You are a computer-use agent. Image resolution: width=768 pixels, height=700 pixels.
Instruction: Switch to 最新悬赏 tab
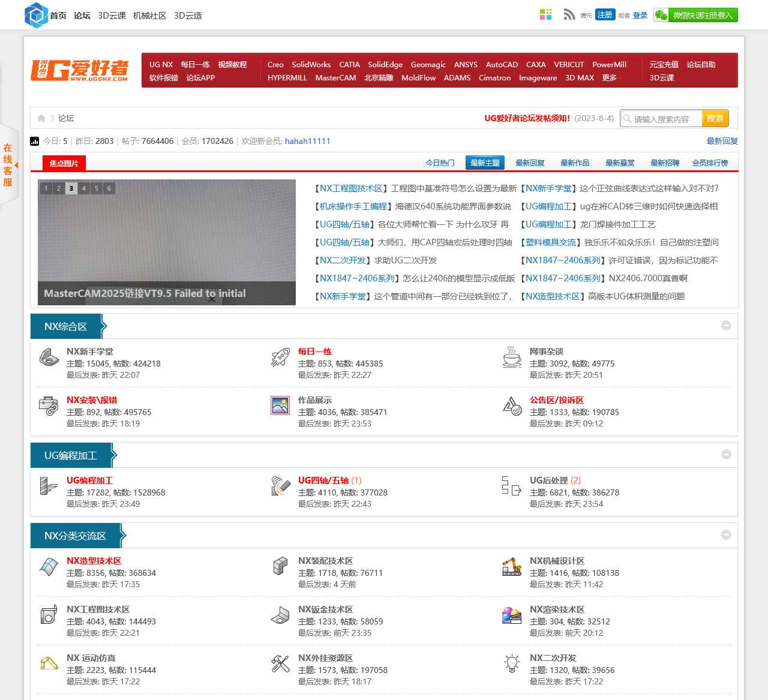pyautogui.click(x=620, y=163)
